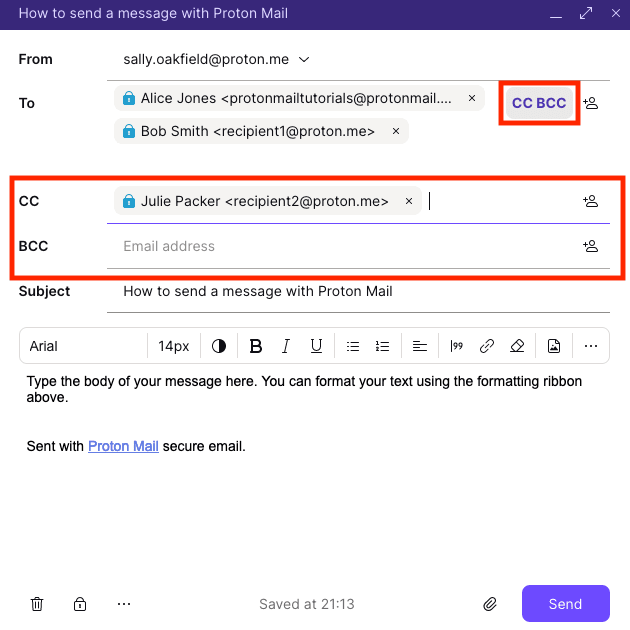Open more composer options at bottom

point(124,604)
